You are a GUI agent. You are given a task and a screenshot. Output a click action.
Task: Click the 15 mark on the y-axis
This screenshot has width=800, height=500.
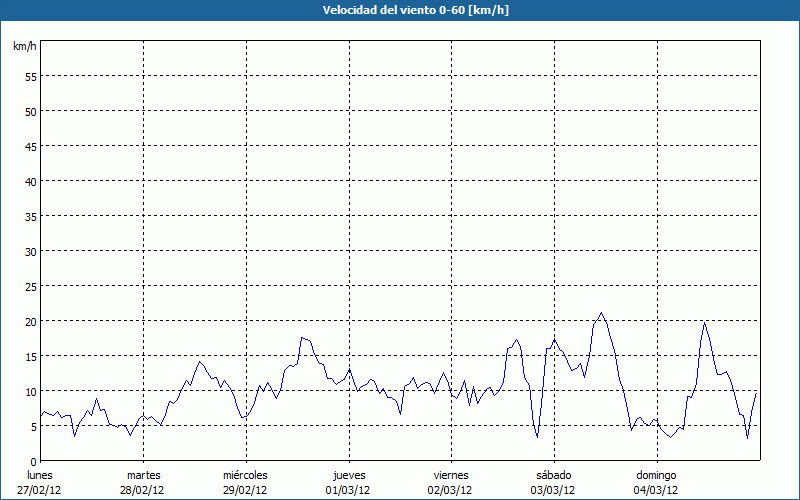tap(30, 356)
